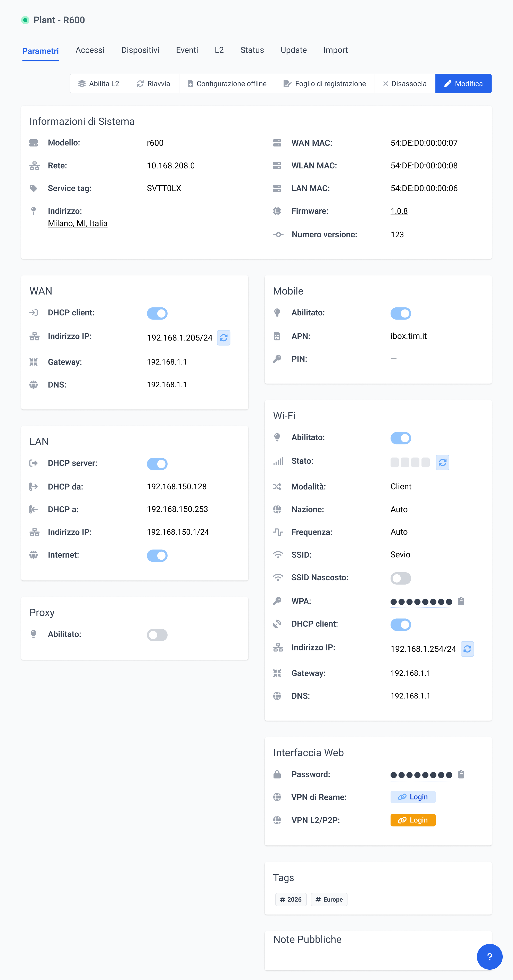
Task: Toggle SSID Nascosto switch
Action: click(x=400, y=578)
